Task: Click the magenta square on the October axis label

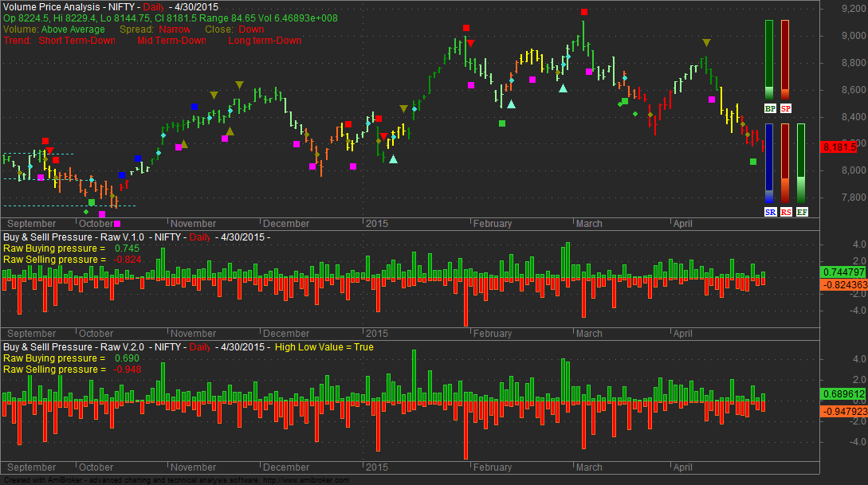Action: point(117,224)
